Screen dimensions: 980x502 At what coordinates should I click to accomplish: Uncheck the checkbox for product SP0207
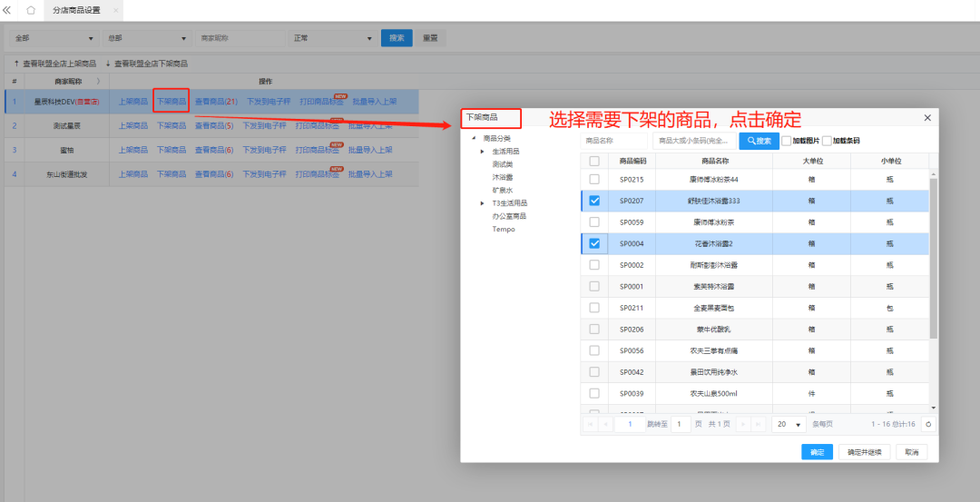[x=594, y=201]
